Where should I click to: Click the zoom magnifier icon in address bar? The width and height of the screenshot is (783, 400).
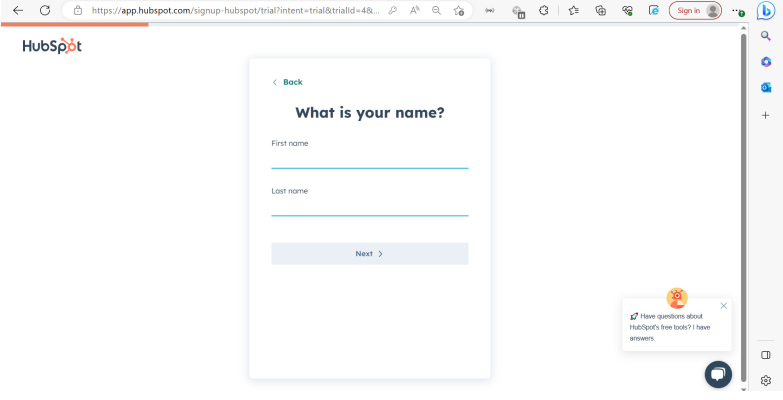pyautogui.click(x=436, y=10)
